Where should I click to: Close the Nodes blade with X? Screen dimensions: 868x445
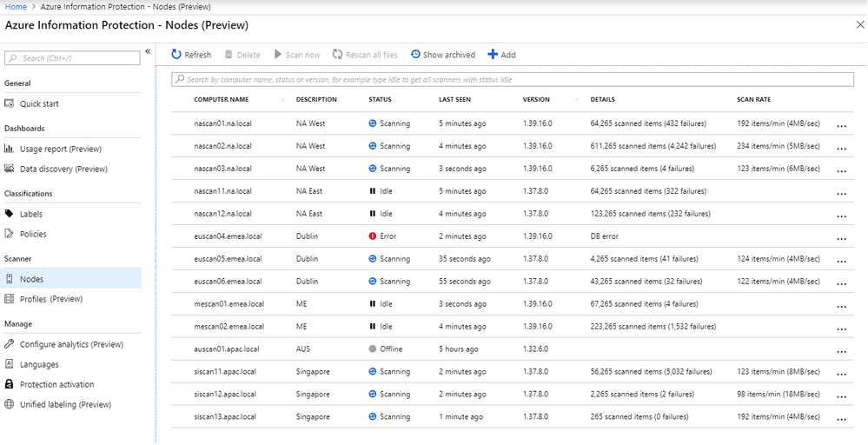pyautogui.click(x=860, y=25)
